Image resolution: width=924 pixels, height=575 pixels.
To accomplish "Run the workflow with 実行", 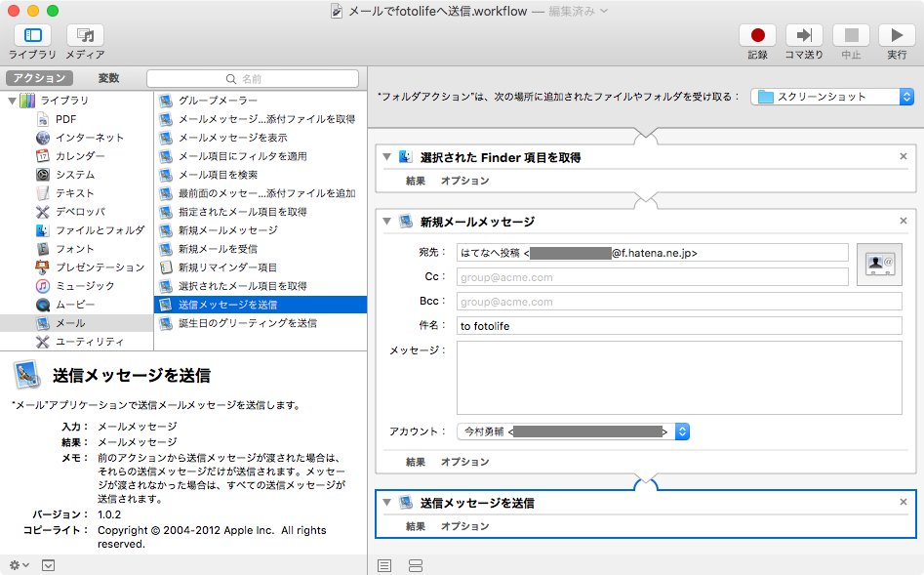I will [x=897, y=35].
